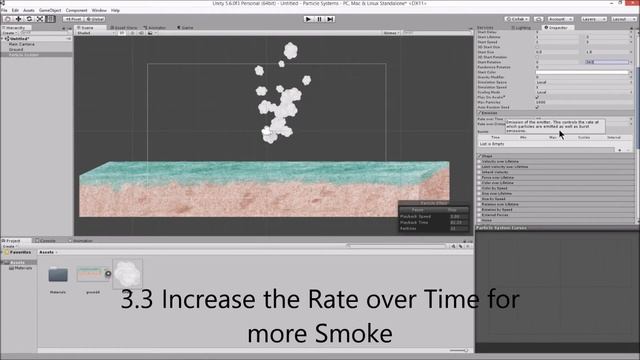
Task: Open the Gizmos dropdown
Action: (x=391, y=33)
